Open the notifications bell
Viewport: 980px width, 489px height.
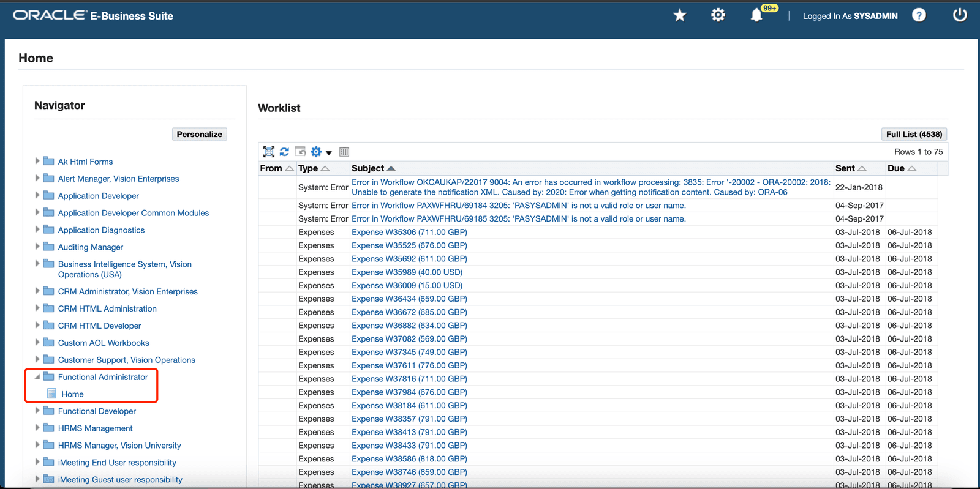pos(756,15)
